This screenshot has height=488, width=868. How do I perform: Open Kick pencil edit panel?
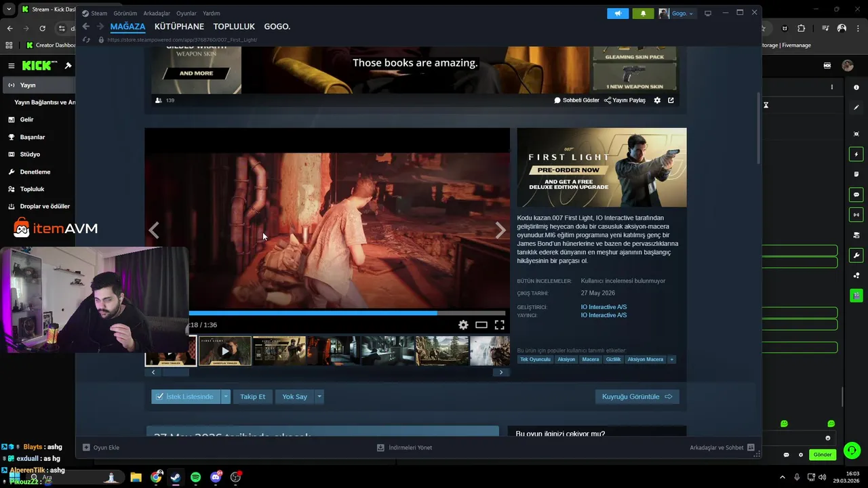(856, 107)
